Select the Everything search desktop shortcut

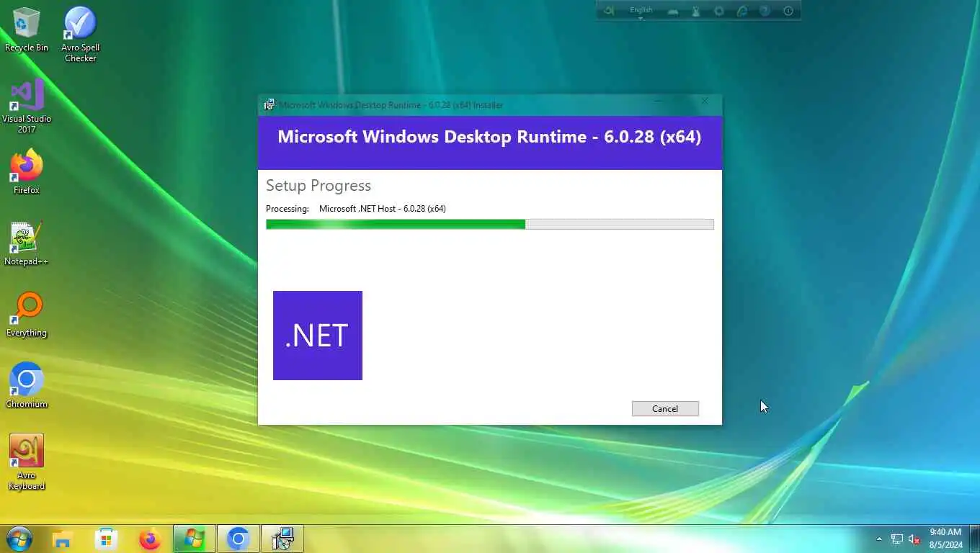(x=27, y=315)
